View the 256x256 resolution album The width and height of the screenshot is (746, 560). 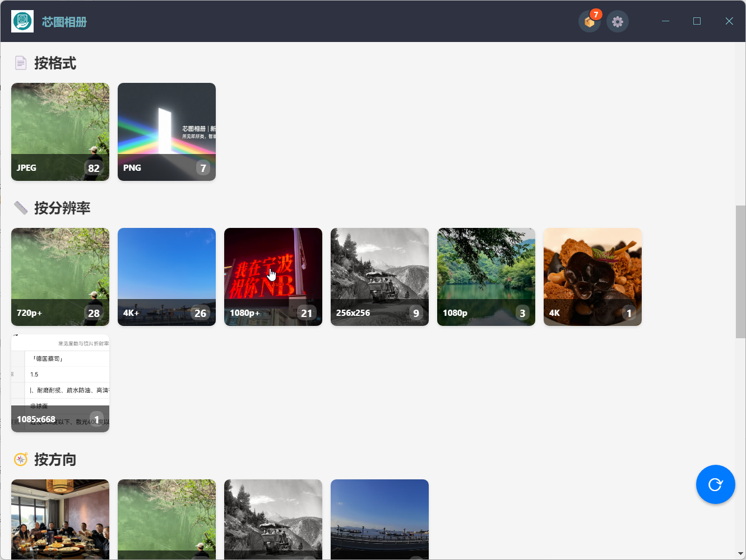pyautogui.click(x=379, y=277)
